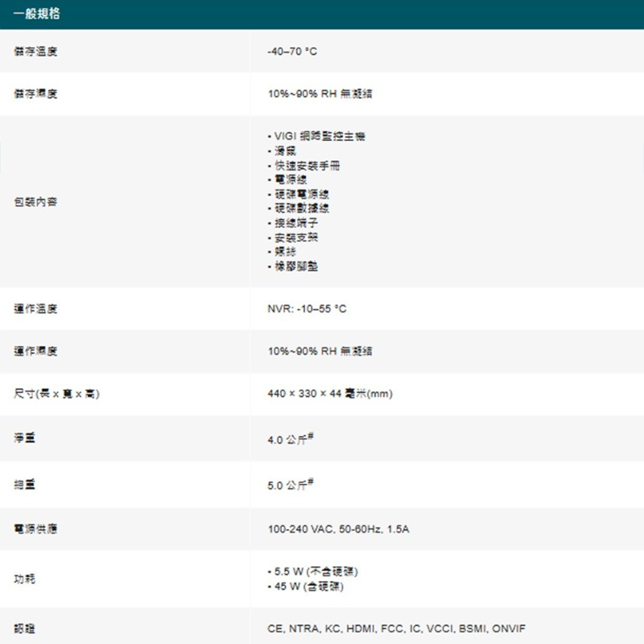
Task: Click the 一般規格 section header
Action: (37, 14)
